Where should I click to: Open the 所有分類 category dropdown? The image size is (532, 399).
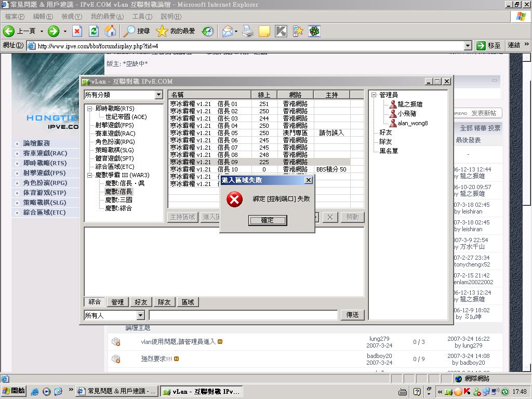(x=158, y=95)
